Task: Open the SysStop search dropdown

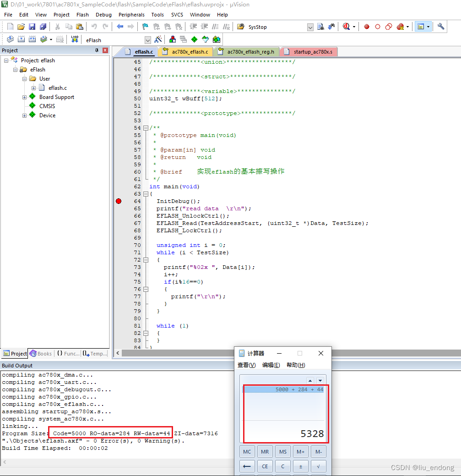Action: 310,27
